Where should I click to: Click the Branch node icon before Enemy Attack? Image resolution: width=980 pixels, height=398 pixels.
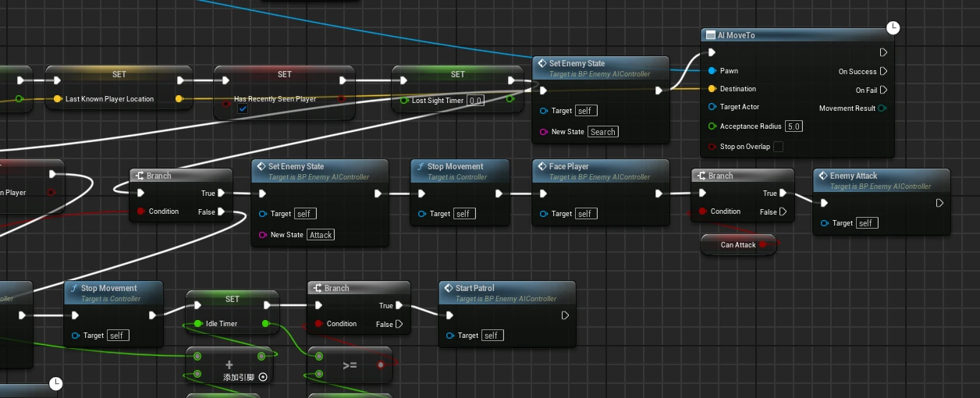click(701, 176)
